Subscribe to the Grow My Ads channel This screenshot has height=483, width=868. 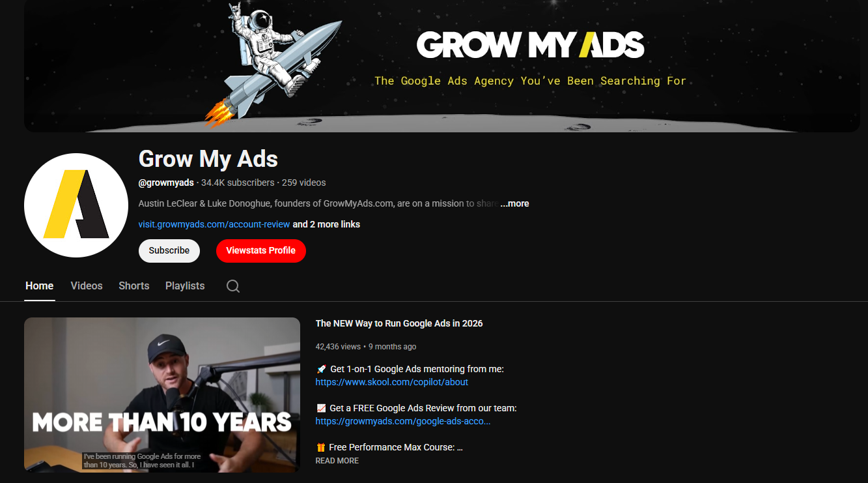169,251
